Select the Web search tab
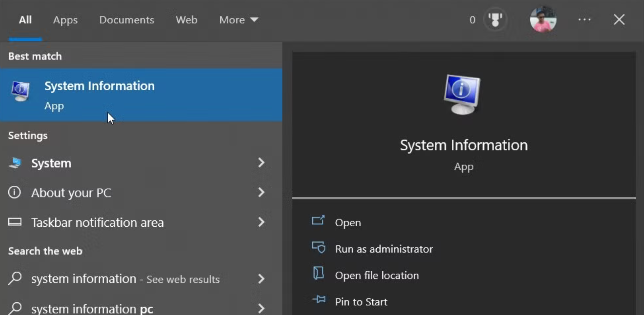This screenshot has width=644, height=315. (x=186, y=20)
